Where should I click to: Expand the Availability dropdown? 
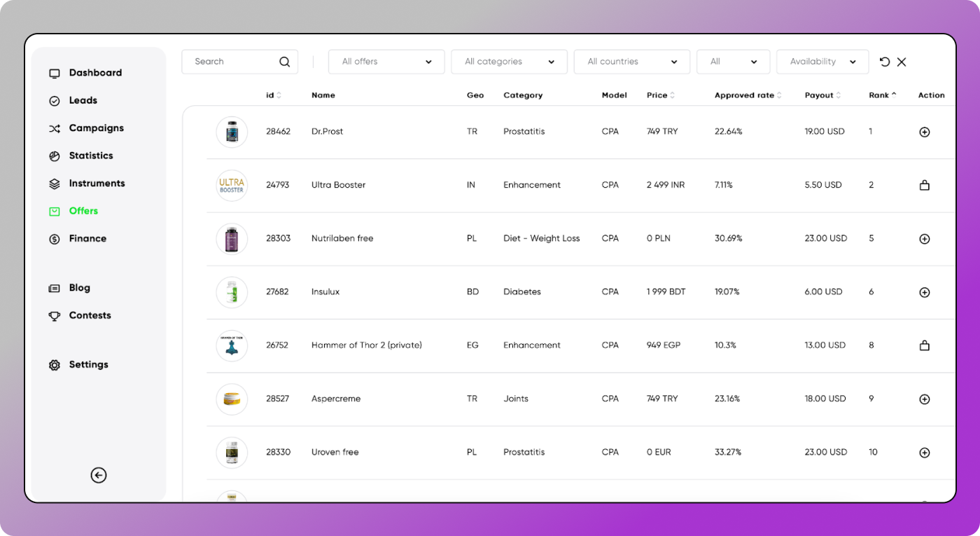(x=822, y=62)
